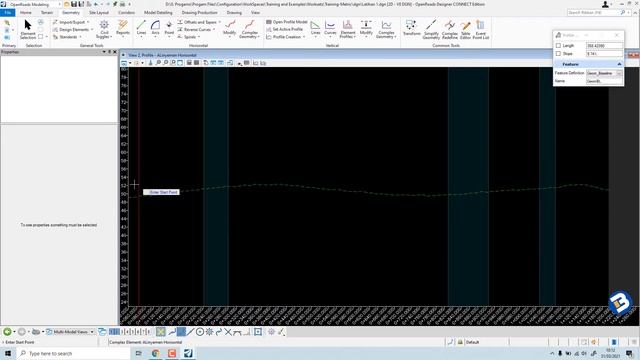Expand the Spirals dropdown

[x=189, y=37]
